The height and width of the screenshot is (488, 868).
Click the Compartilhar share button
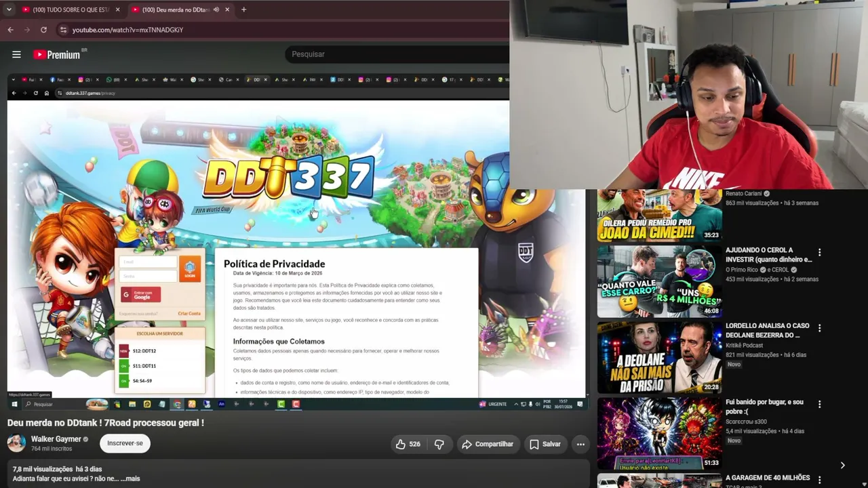[x=487, y=444]
